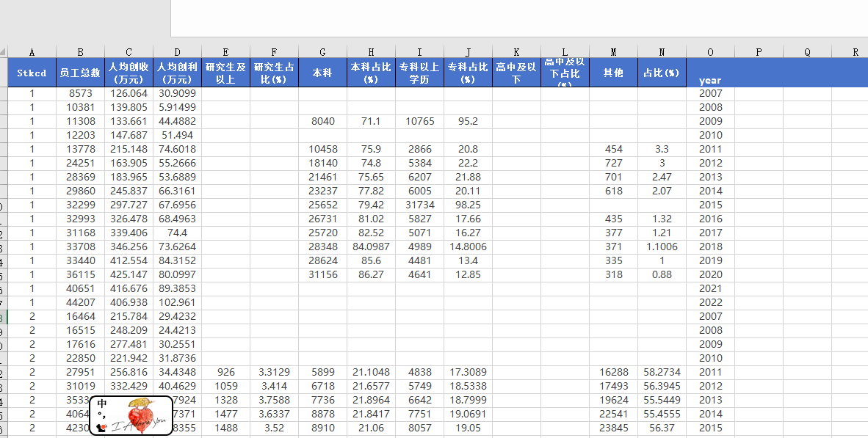Screen dimensions: 868x438
Task: Click the 研究生及以上 header cell
Action: [226, 73]
